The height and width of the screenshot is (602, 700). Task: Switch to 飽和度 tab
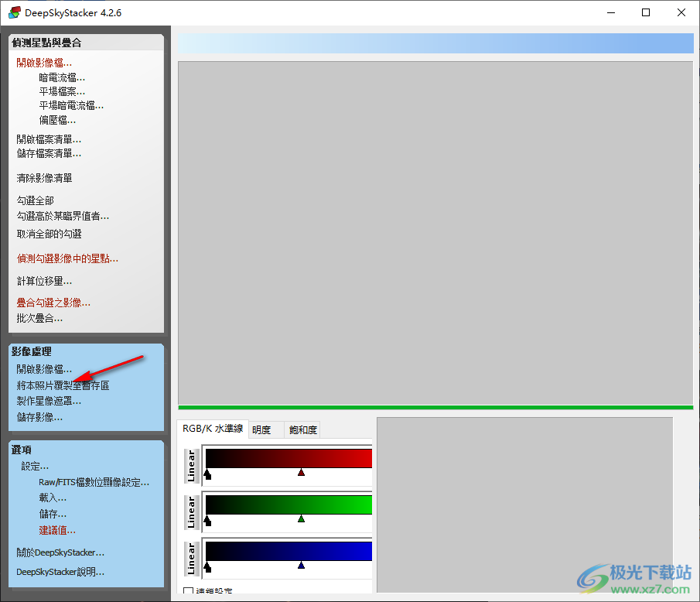[302, 429]
